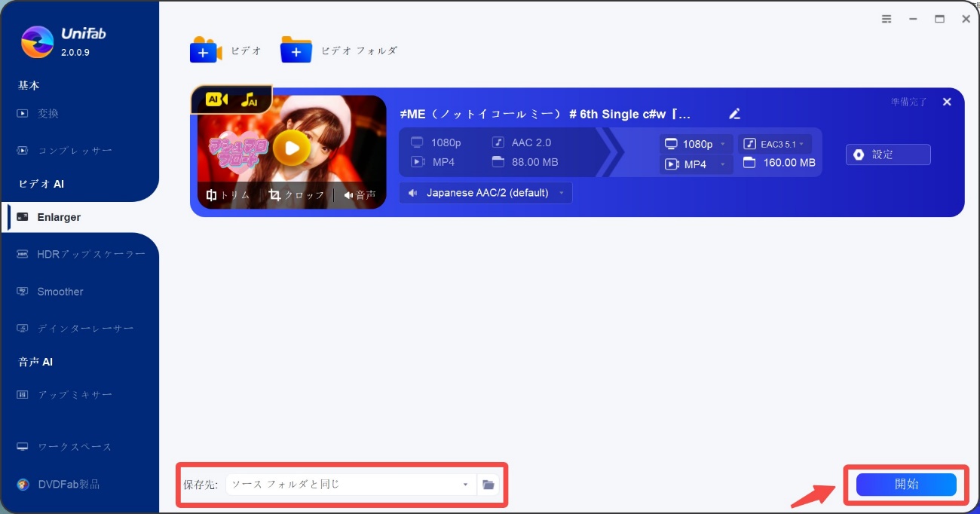This screenshot has width=980, height=514.
Task: Open the コンプレッサー module
Action: point(64,151)
